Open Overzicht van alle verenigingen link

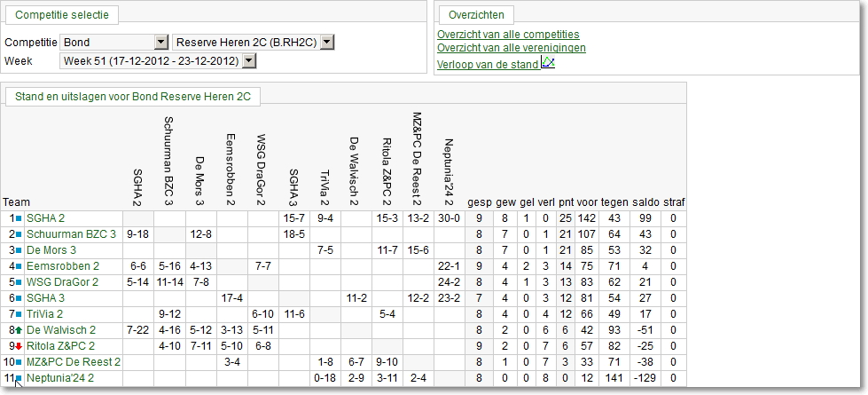tap(512, 48)
